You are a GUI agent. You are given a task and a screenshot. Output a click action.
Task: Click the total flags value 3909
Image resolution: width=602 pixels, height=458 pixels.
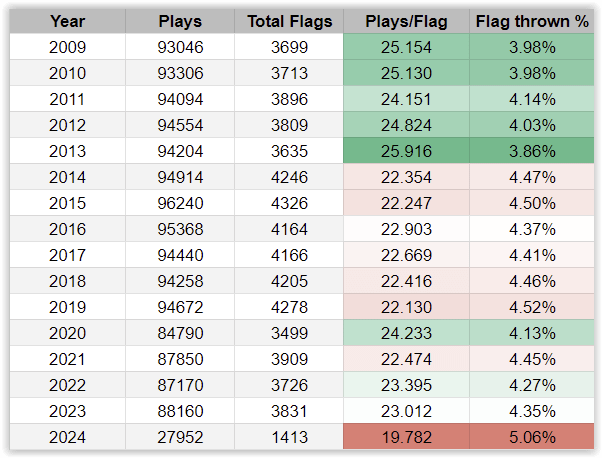(x=289, y=359)
